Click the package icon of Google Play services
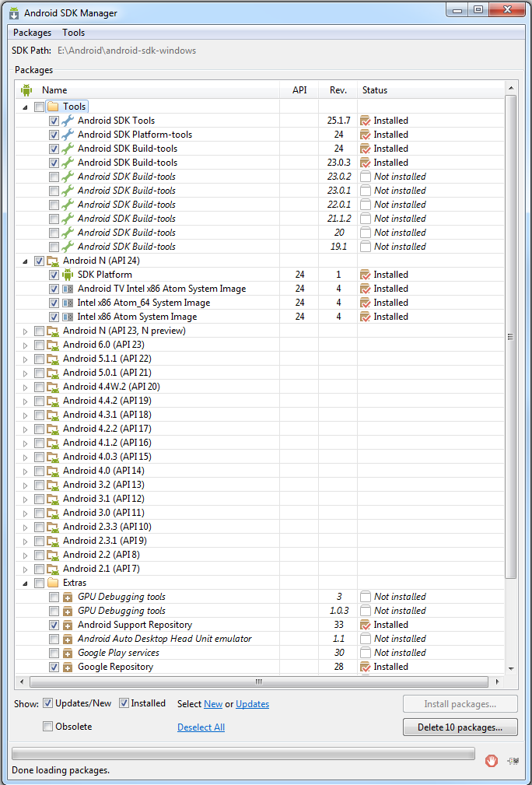The image size is (532, 785). pyautogui.click(x=68, y=653)
